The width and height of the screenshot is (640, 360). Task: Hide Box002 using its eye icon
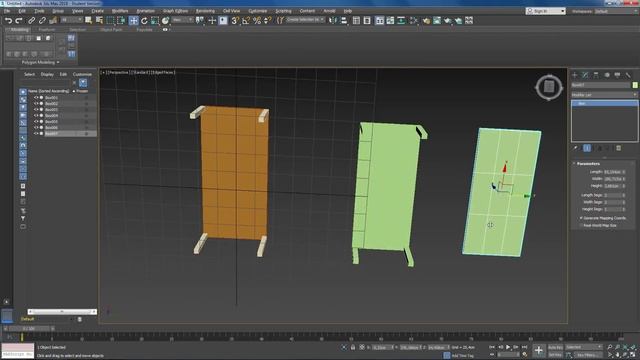(x=36, y=104)
